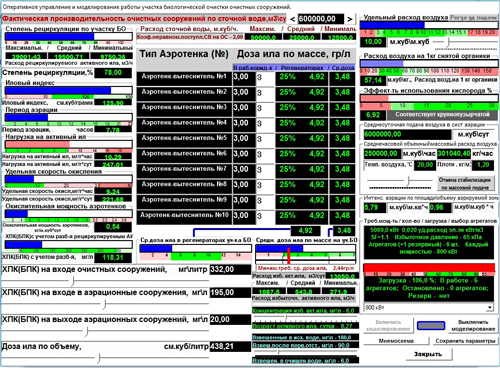
Task: Click the 600000,00 capacity input field
Action: 320,19
